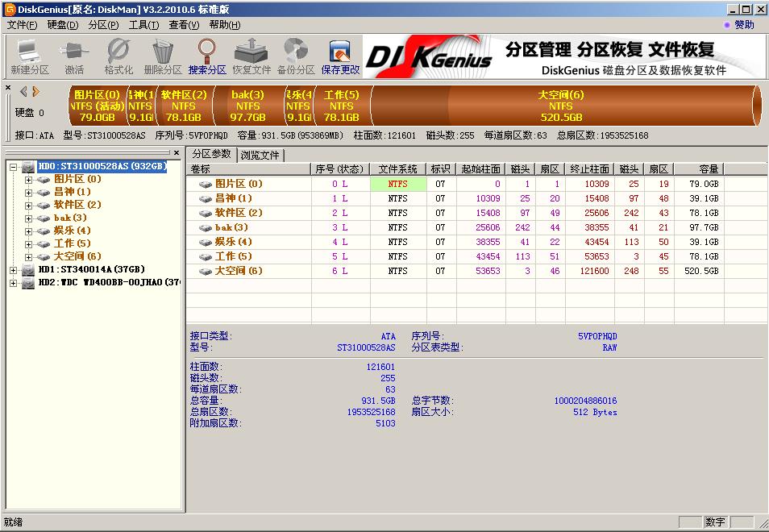This screenshot has width=769, height=532.
Task: Click the 赞助 sponsor link
Action: [x=743, y=25]
